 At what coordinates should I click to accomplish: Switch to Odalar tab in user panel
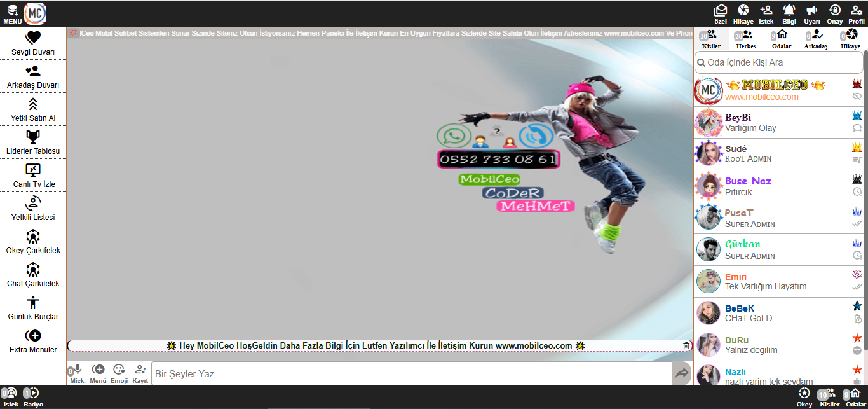(x=781, y=39)
